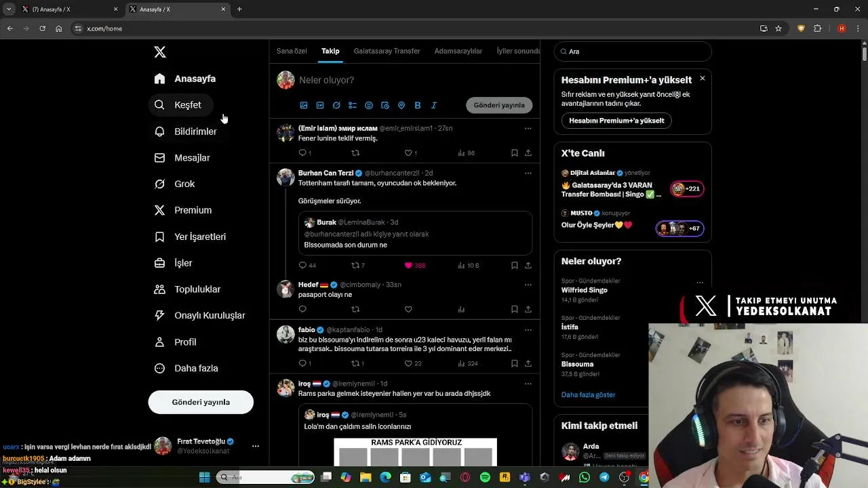Add a poll to post

pos(353,105)
